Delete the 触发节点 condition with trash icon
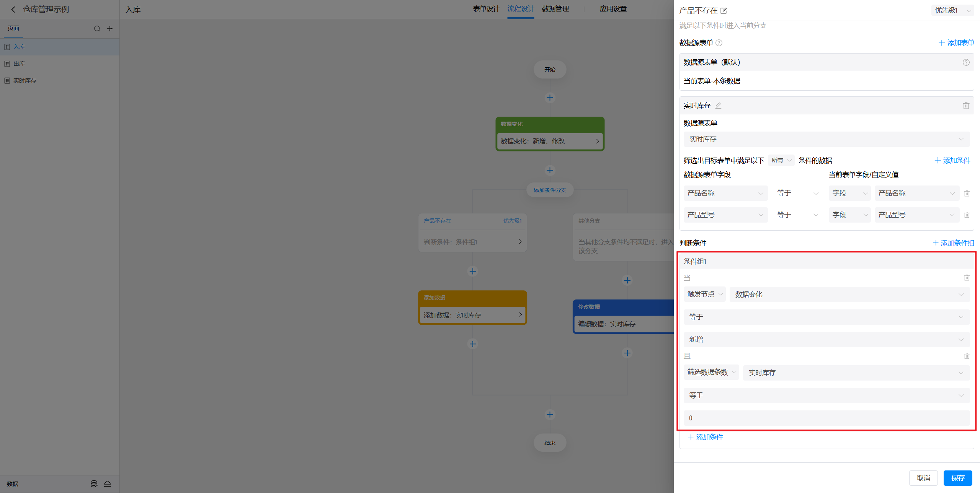 pyautogui.click(x=967, y=278)
